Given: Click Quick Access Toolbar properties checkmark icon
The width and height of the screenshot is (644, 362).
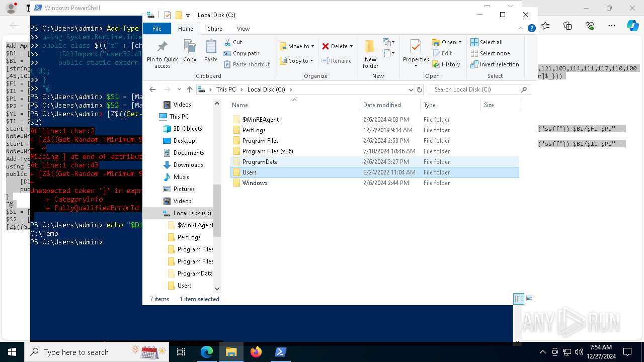Looking at the screenshot, I should pyautogui.click(x=168, y=15).
